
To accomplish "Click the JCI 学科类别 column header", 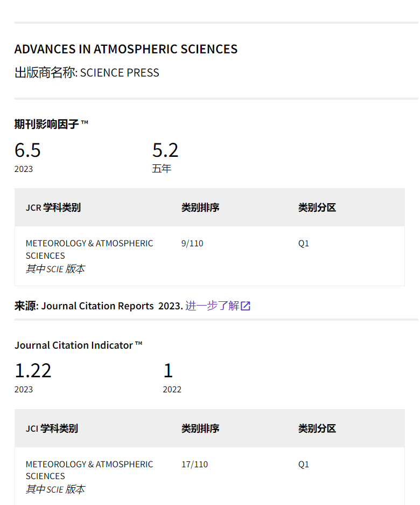I will click(52, 428).
